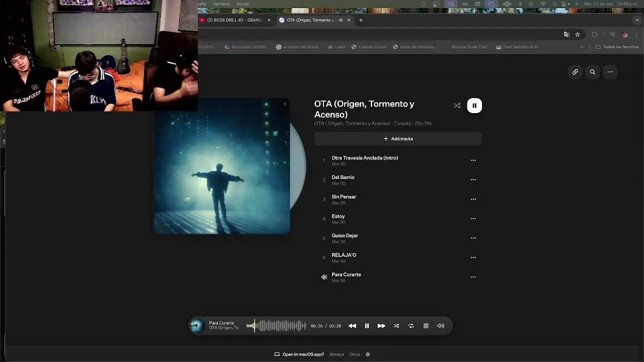The height and width of the screenshot is (362, 644).
Task: Open options for track Estoy
Action: tap(473, 219)
